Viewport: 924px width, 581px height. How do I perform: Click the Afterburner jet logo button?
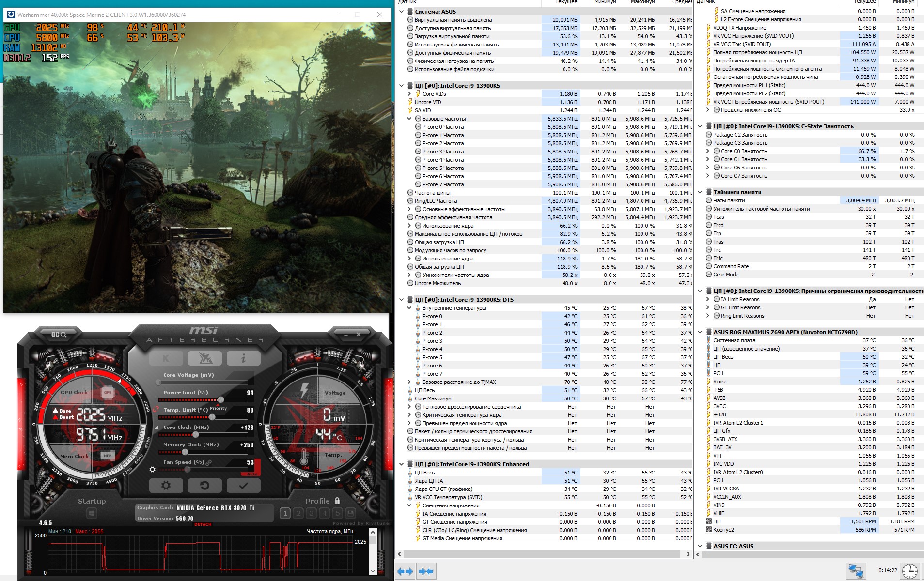[204, 358]
